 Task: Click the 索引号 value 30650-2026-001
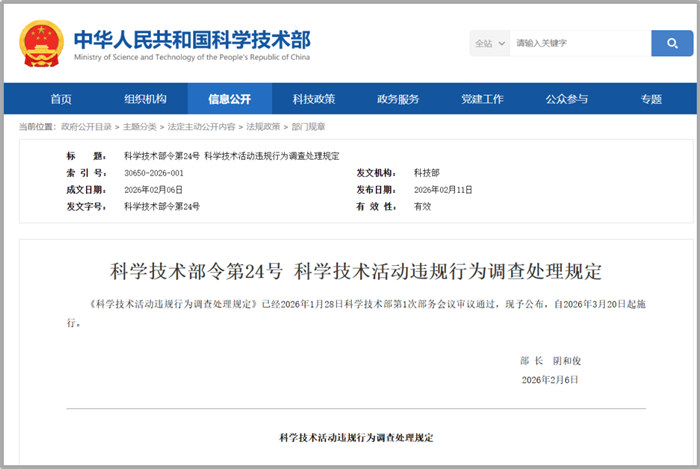click(154, 173)
